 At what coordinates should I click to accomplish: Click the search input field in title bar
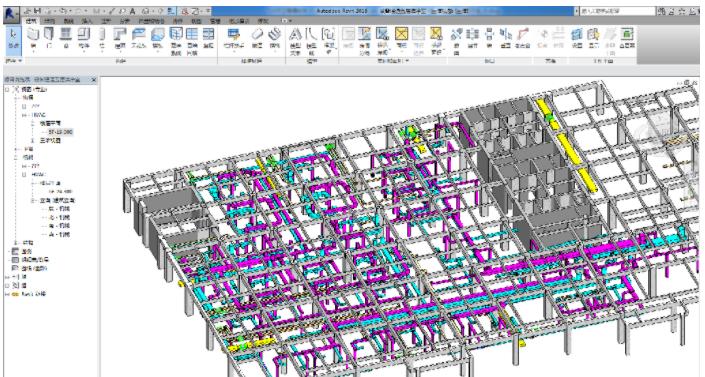(x=617, y=11)
